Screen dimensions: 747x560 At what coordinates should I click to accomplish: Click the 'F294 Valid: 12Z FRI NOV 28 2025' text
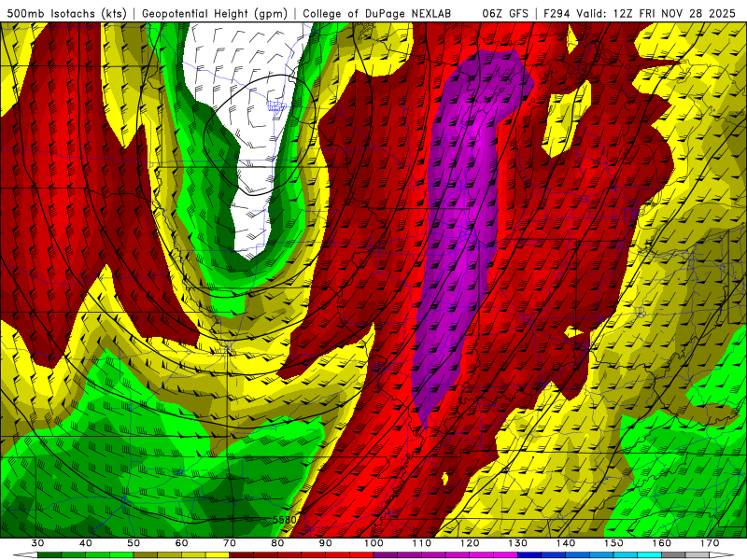pos(640,13)
